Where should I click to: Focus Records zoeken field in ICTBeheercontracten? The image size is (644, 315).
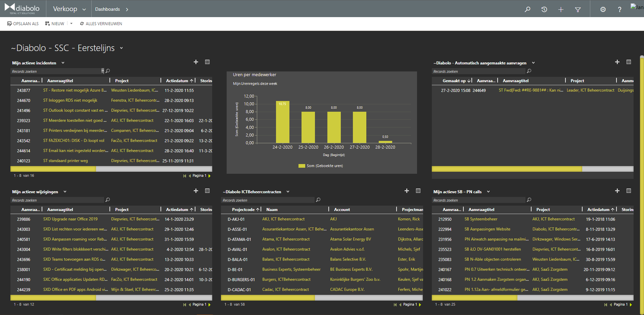click(268, 200)
